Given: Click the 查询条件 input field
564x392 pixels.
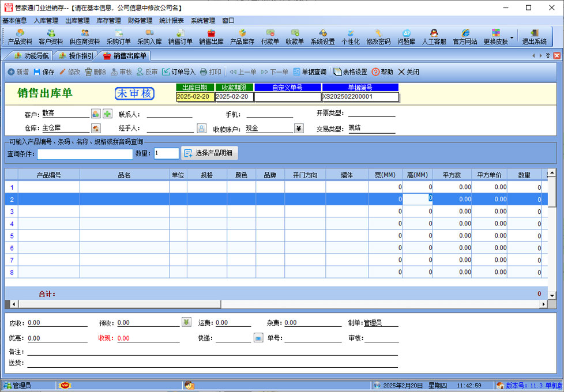Looking at the screenshot, I should point(85,154).
